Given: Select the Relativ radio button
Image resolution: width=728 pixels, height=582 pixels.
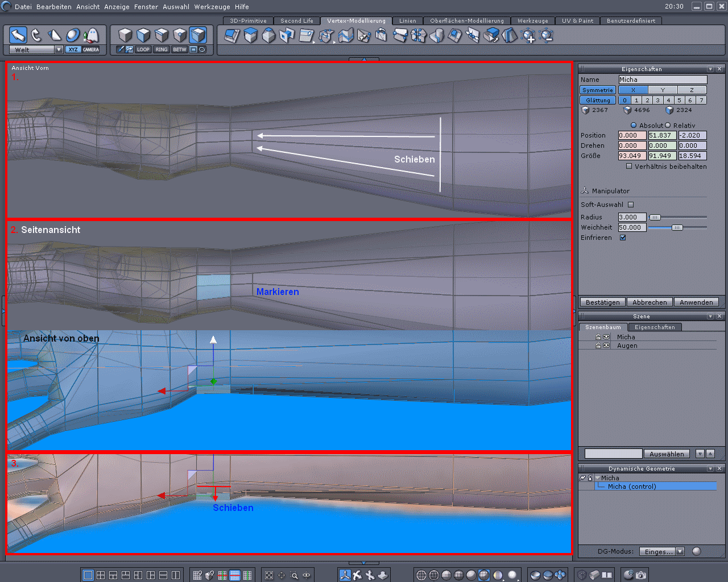Looking at the screenshot, I should coord(668,126).
